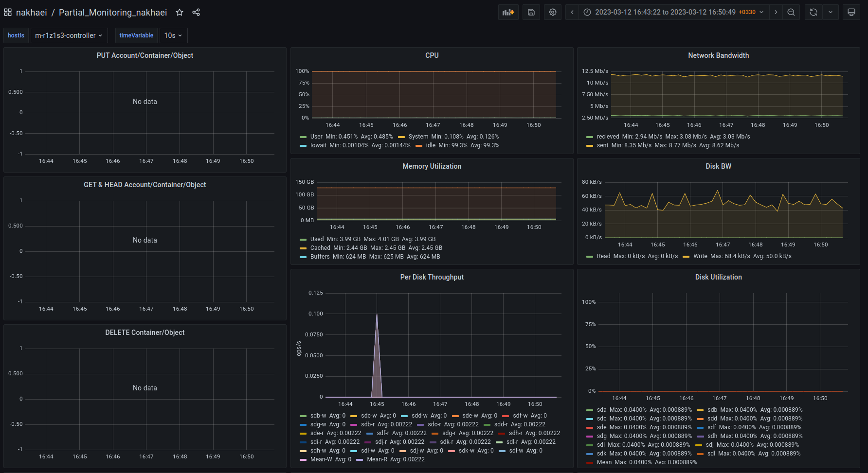Screen dimensions: 868x473
Task: Cycle view mode with monitor icon
Action: click(851, 12)
